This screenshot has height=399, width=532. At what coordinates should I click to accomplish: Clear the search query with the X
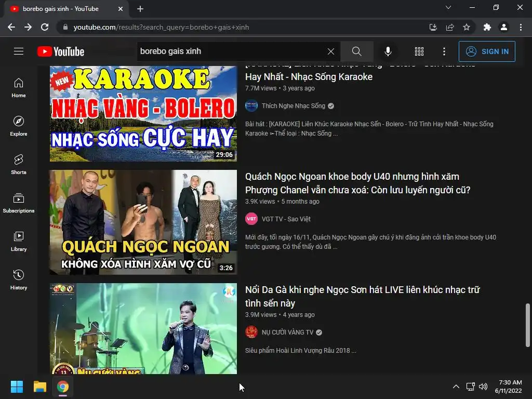[x=331, y=51]
